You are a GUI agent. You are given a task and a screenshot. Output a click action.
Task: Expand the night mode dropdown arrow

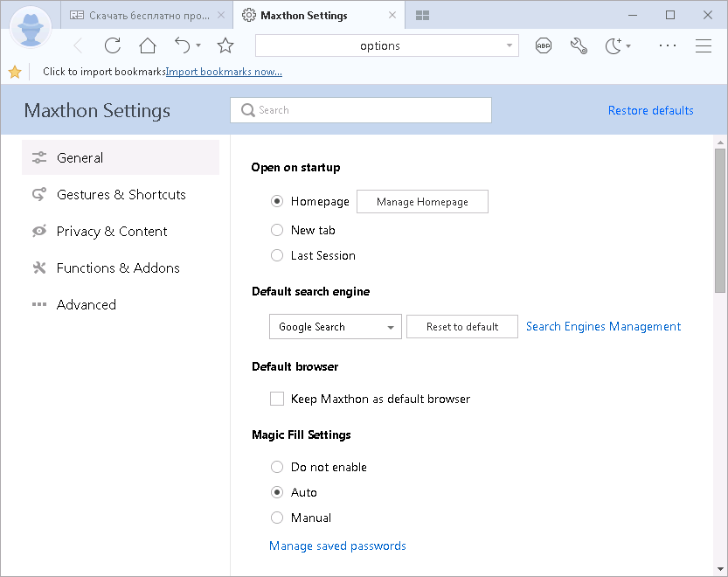(628, 46)
